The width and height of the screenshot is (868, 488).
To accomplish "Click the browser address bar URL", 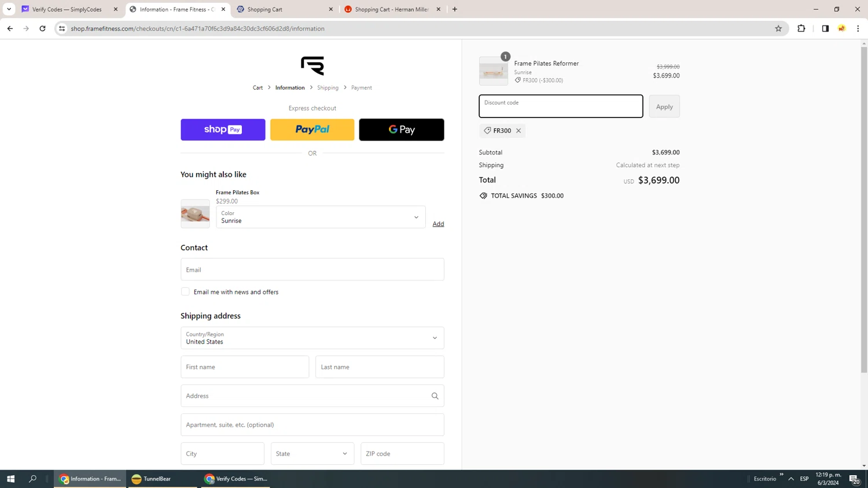I will 197,28.
